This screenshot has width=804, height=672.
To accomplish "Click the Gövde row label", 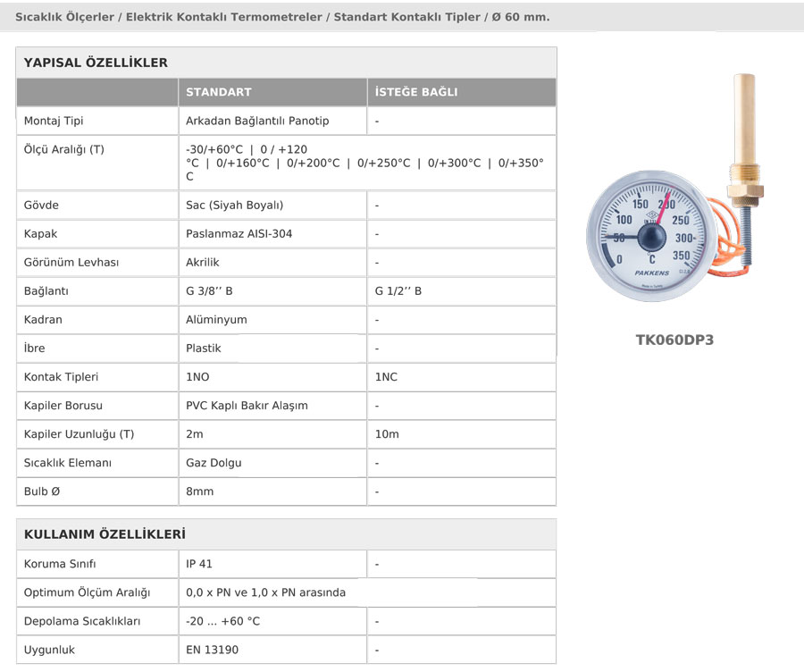I will pyautogui.click(x=41, y=206).
